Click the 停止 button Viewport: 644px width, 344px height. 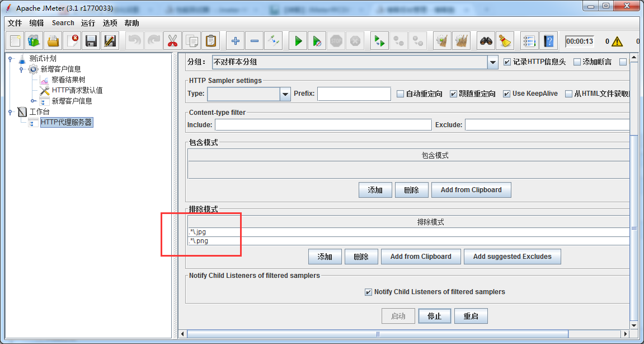point(435,316)
